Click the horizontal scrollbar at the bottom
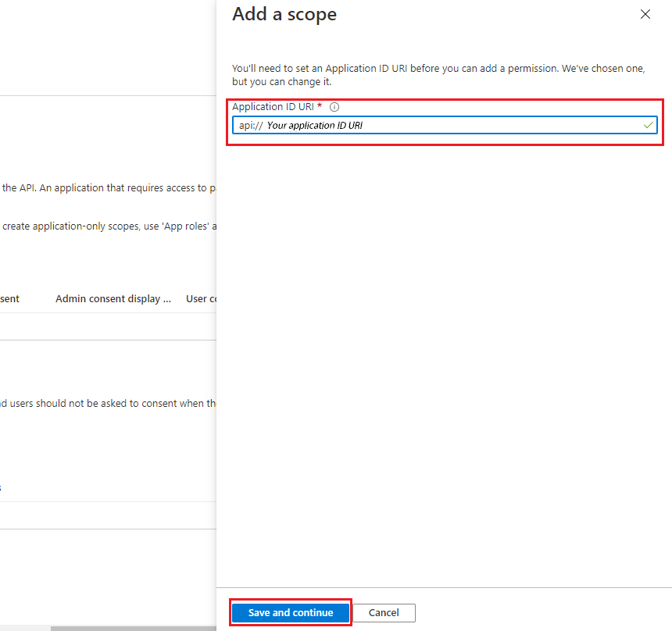 tap(134, 629)
